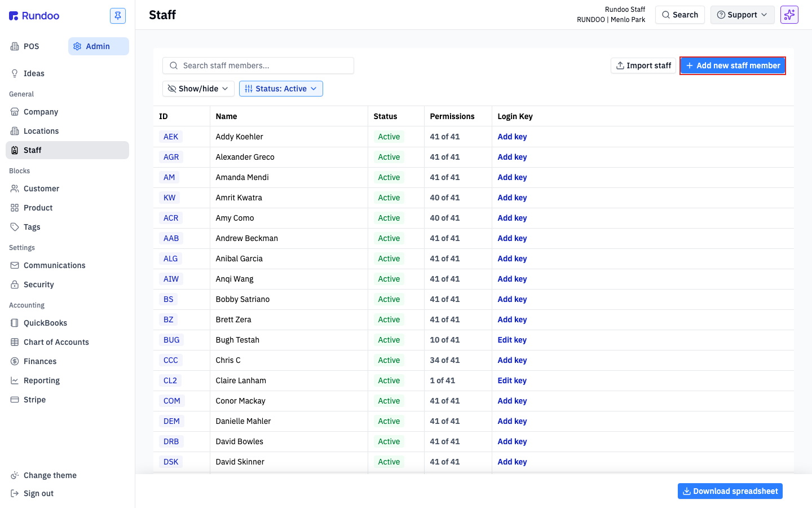Click the Ideas lightbulb icon
The height and width of the screenshot is (508, 812).
15,73
